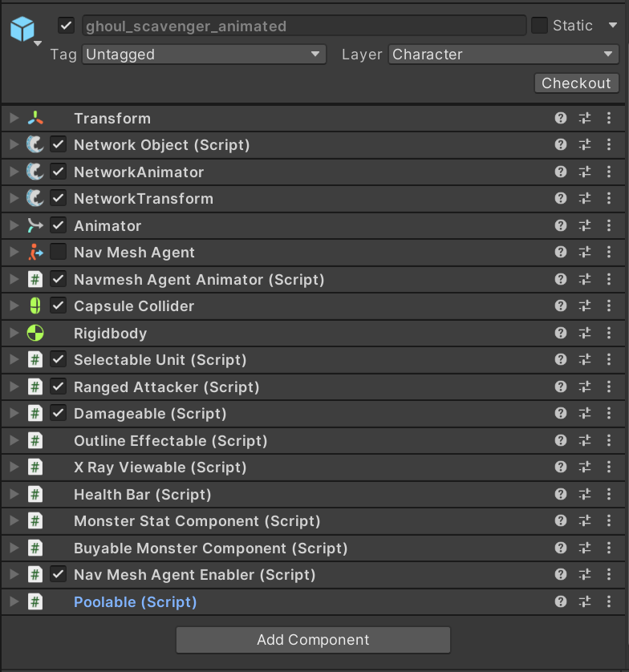The width and height of the screenshot is (629, 672).
Task: Click the Nav Mesh Agent component icon
Action: 35,252
